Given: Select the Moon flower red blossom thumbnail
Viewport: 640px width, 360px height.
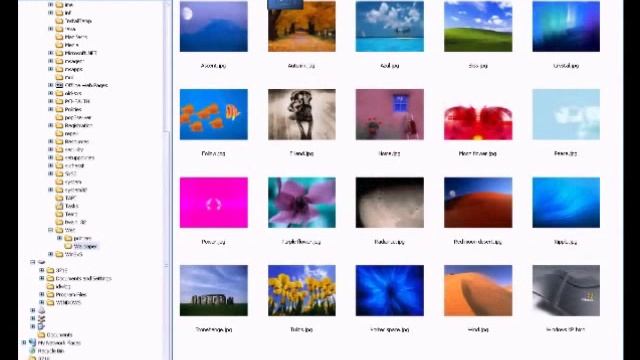Looking at the screenshot, I should point(478,114).
